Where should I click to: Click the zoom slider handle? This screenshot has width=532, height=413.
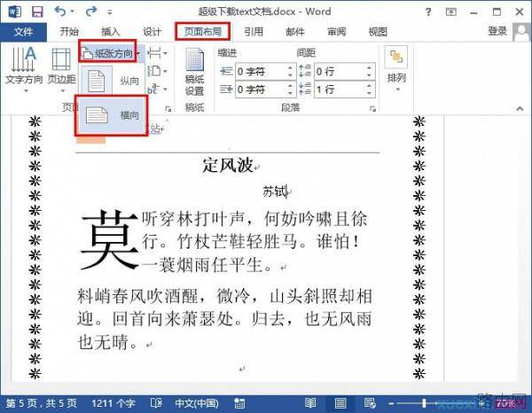tap(424, 403)
